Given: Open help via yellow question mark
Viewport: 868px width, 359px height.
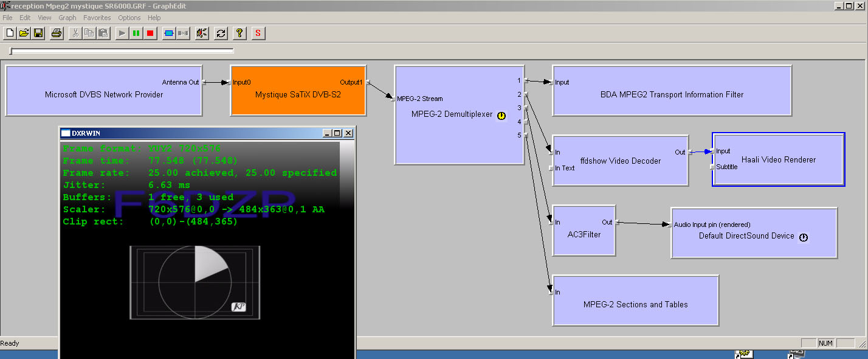Looking at the screenshot, I should coord(239,33).
